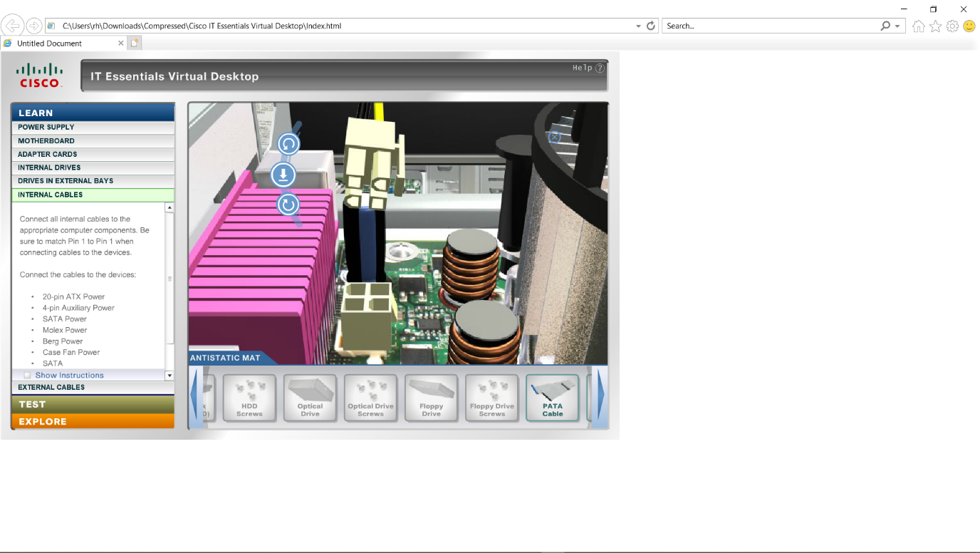Select the HDD Screws item
Viewport: 980px width, 553px height.
tap(249, 398)
